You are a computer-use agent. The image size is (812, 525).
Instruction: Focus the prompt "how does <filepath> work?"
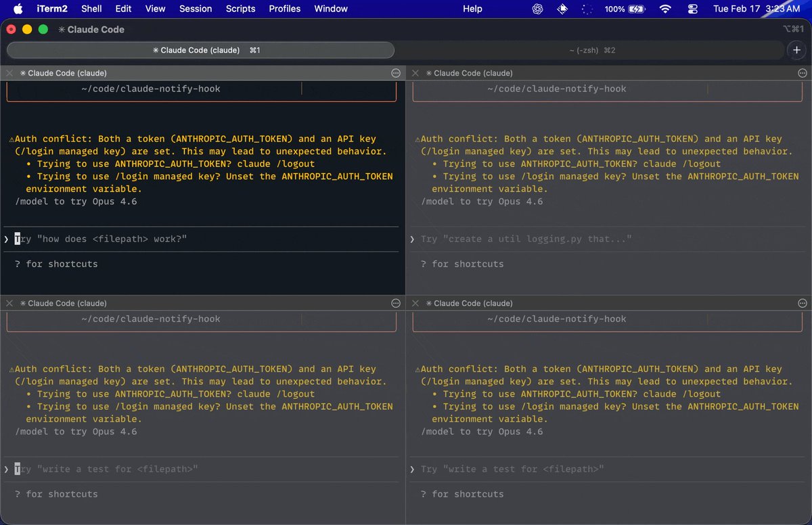[x=201, y=239]
